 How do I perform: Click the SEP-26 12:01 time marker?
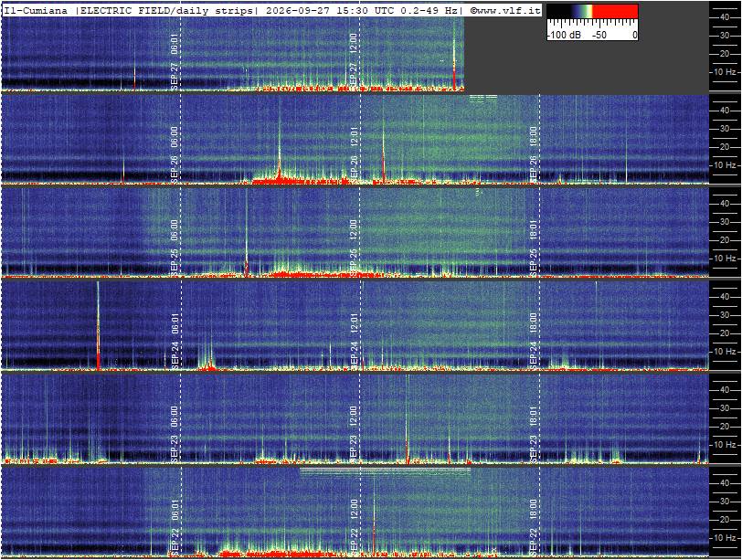(353, 154)
